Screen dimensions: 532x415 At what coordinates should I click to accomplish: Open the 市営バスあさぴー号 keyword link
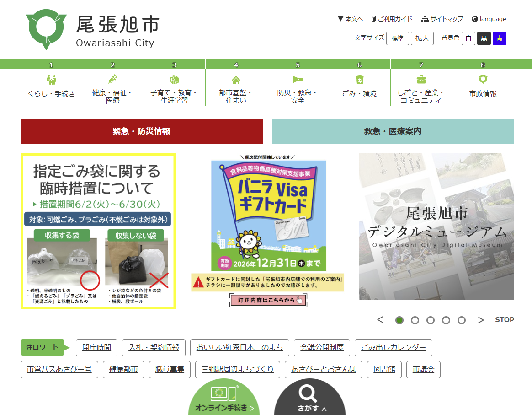click(x=59, y=370)
